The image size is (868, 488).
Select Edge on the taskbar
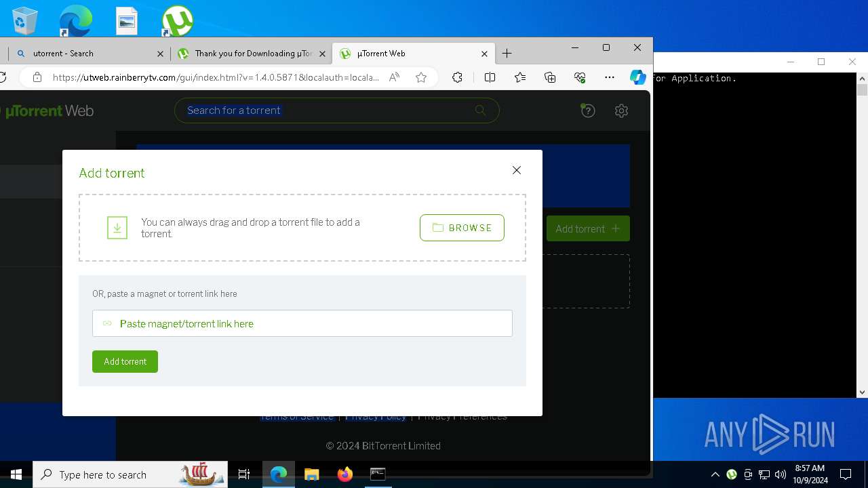(279, 474)
